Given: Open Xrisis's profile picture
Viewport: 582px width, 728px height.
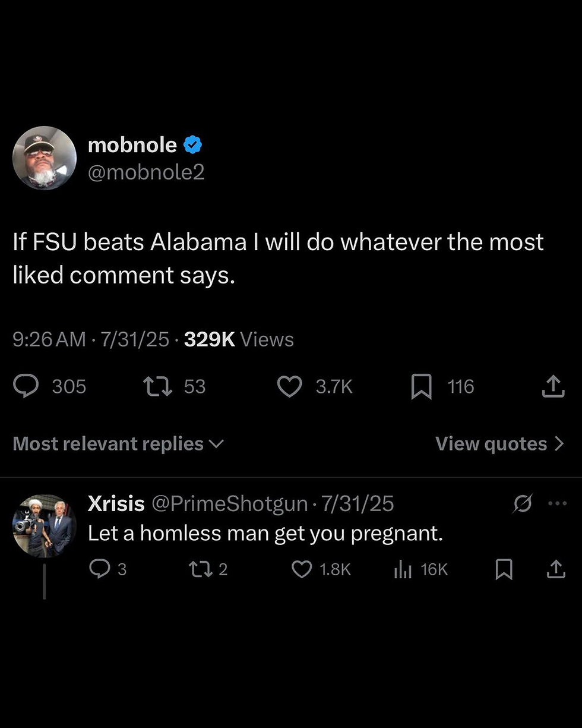Looking at the screenshot, I should [x=45, y=526].
